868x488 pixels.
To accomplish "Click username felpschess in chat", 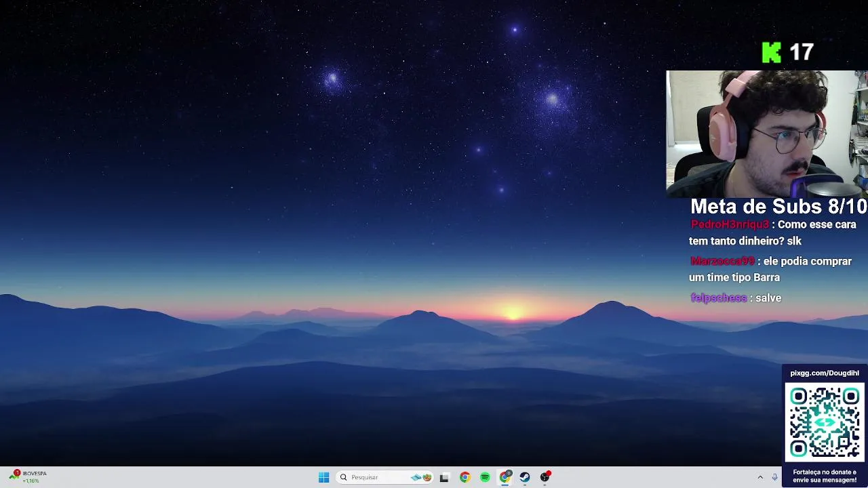I will click(x=718, y=298).
